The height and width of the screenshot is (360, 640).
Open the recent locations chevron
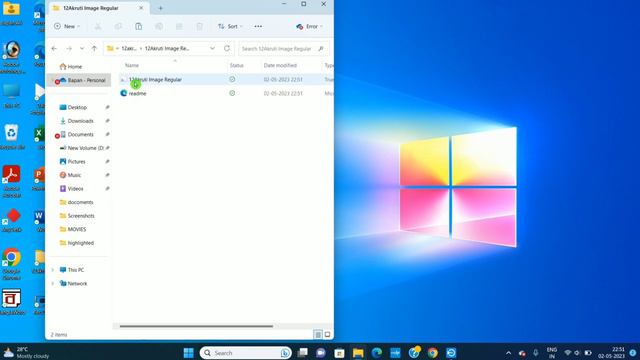coord(82,49)
